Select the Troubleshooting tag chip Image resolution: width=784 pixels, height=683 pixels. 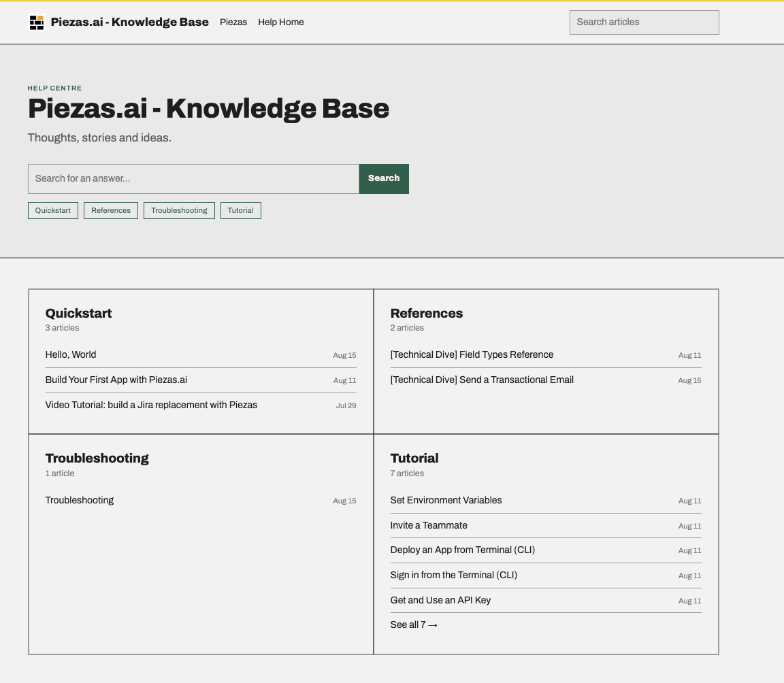(179, 210)
